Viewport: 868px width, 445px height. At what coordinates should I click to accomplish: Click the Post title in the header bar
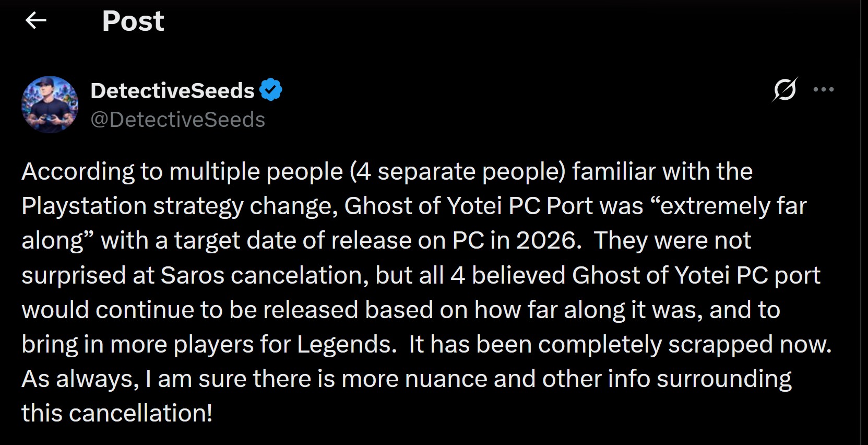coord(133,21)
